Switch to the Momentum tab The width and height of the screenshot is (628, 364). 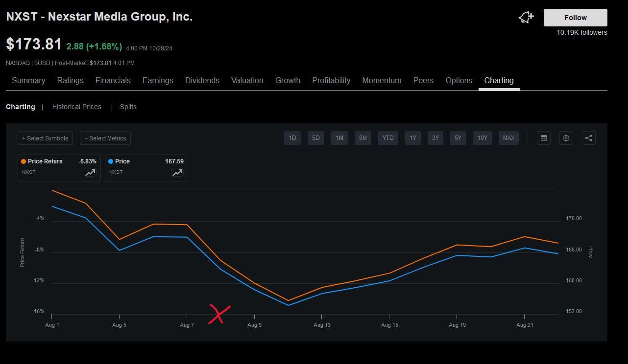pos(382,80)
